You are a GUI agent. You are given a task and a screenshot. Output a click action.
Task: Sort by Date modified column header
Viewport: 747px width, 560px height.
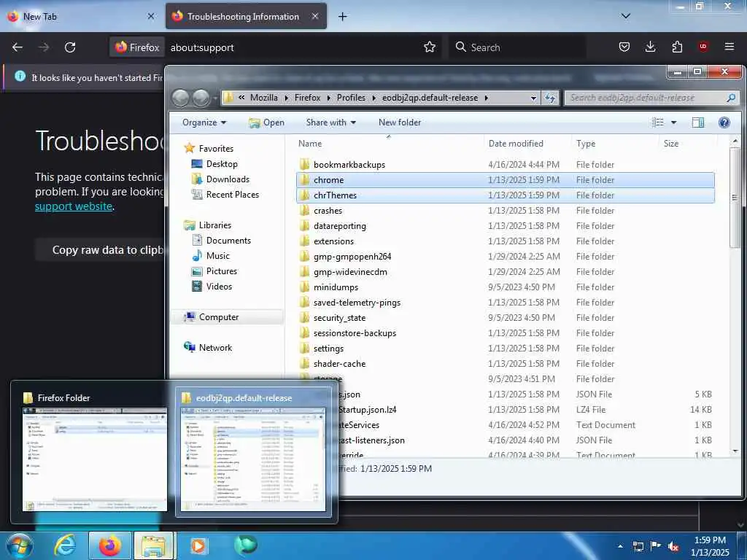coord(527,144)
